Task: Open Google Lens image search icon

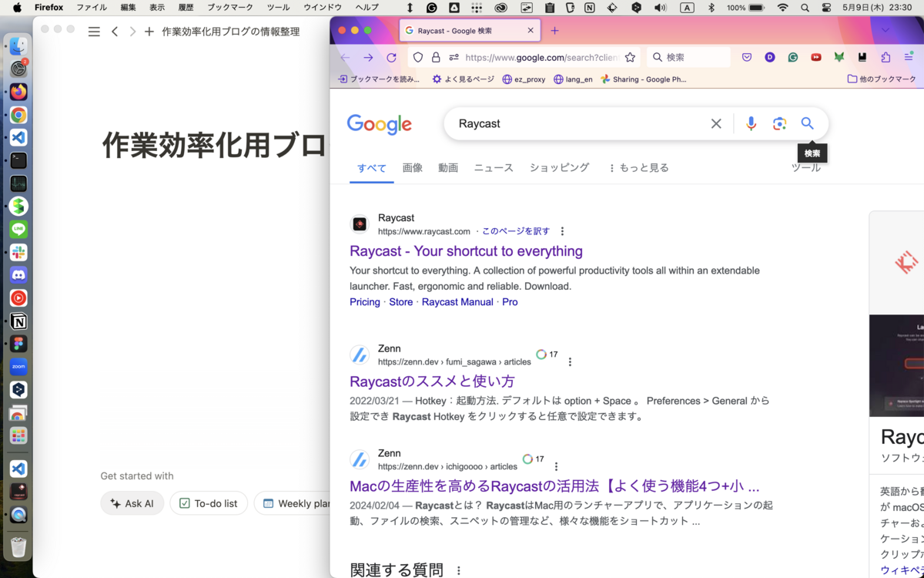Action: tap(779, 123)
